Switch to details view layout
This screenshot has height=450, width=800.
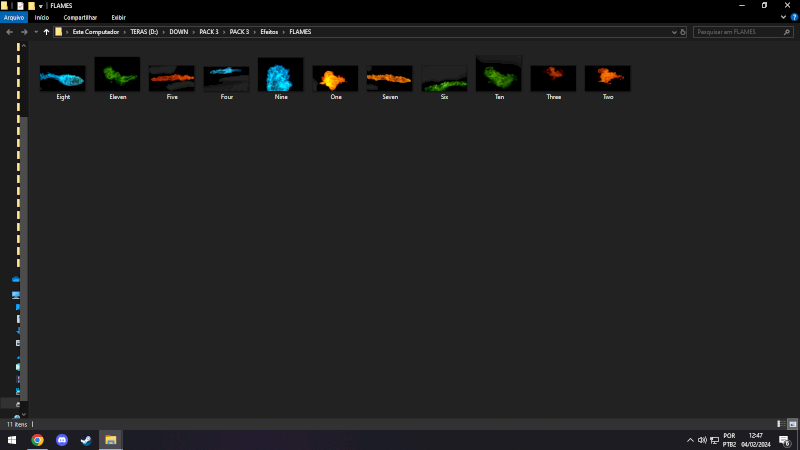[x=781, y=424]
